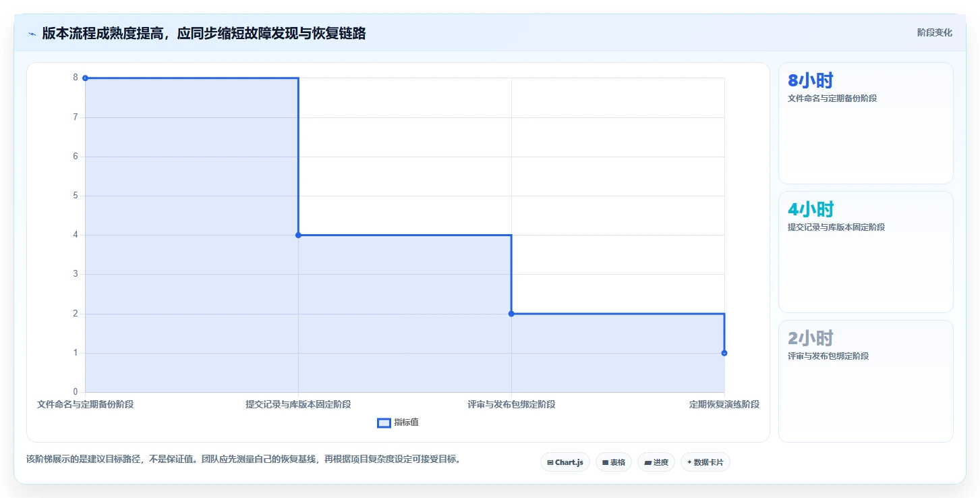Click x-axis label 提交记录与库版本固定阶段
This screenshot has width=980, height=498.
click(x=298, y=405)
